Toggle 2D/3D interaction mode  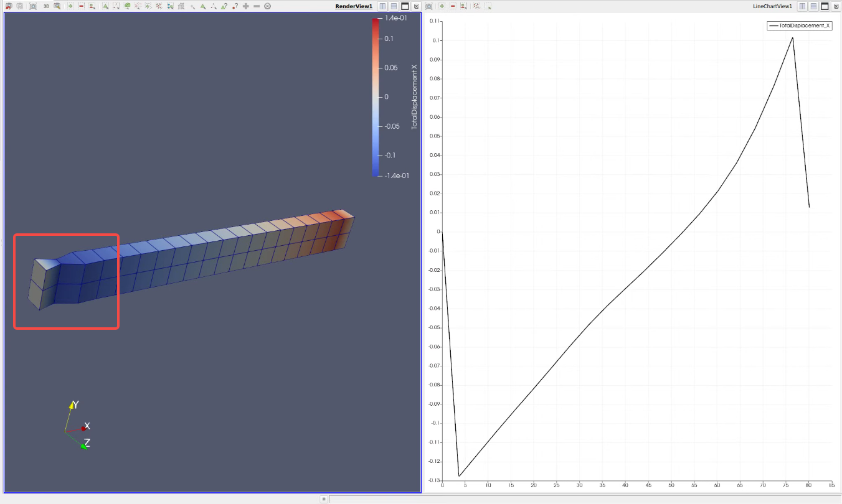tap(46, 6)
